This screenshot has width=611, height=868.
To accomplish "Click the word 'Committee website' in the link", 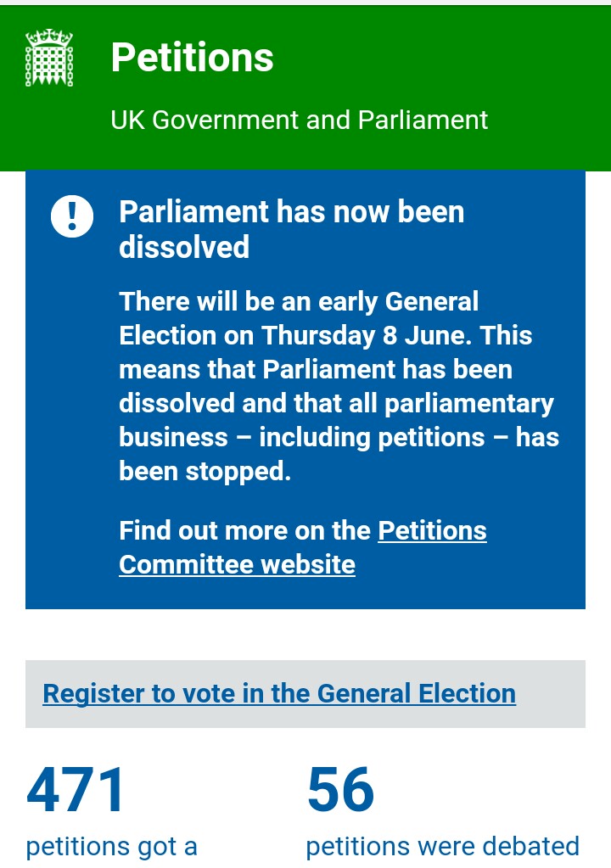I will (237, 564).
